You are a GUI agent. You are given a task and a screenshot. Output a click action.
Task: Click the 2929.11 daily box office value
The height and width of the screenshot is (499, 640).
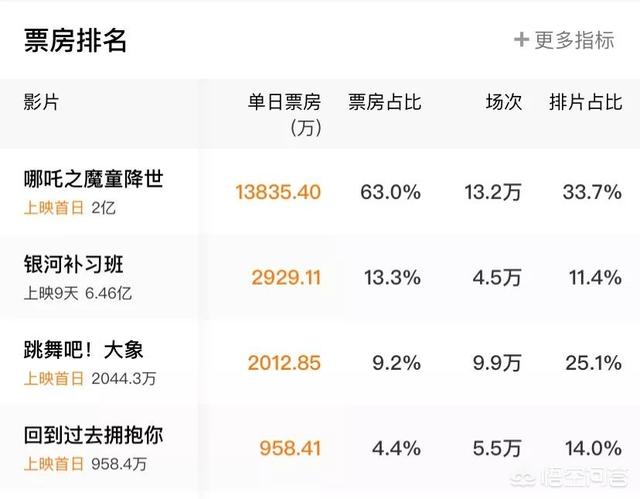(286, 278)
